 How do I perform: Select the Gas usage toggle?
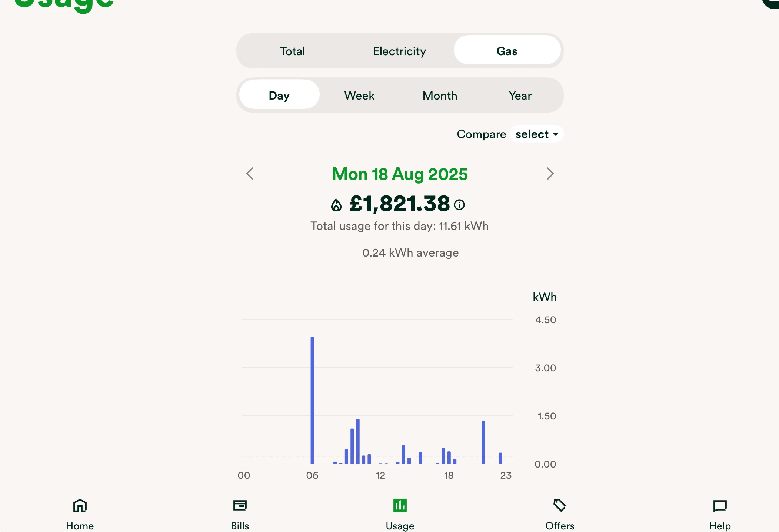coord(506,51)
